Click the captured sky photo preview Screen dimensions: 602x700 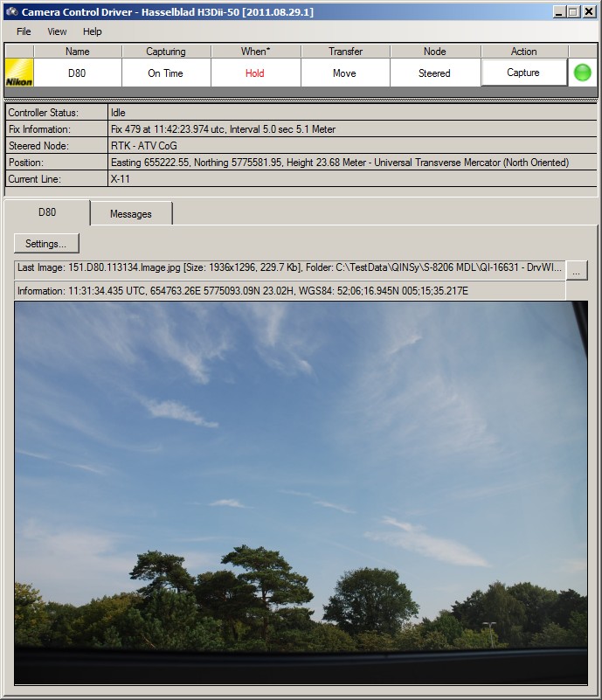301,493
